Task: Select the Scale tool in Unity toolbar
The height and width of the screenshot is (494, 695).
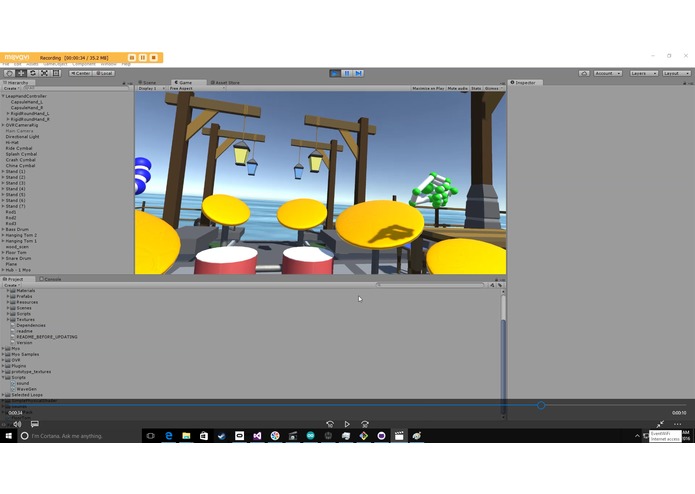Action: coord(44,73)
